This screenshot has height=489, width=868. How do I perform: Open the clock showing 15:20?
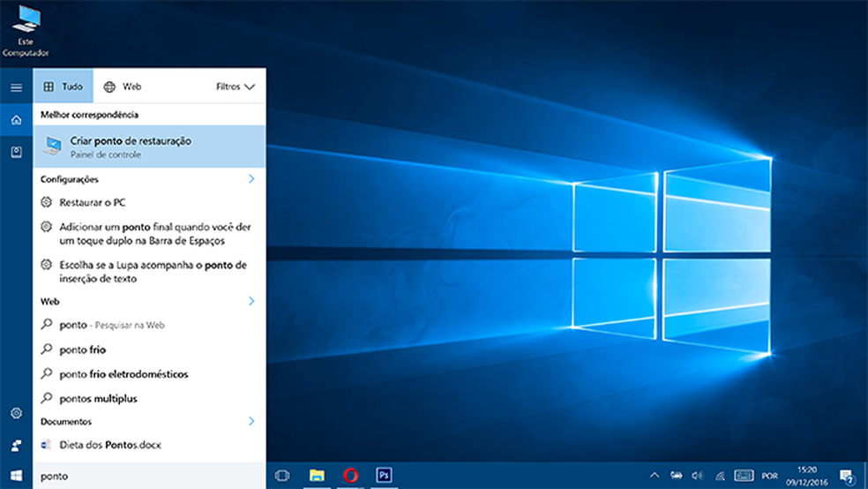[806, 476]
